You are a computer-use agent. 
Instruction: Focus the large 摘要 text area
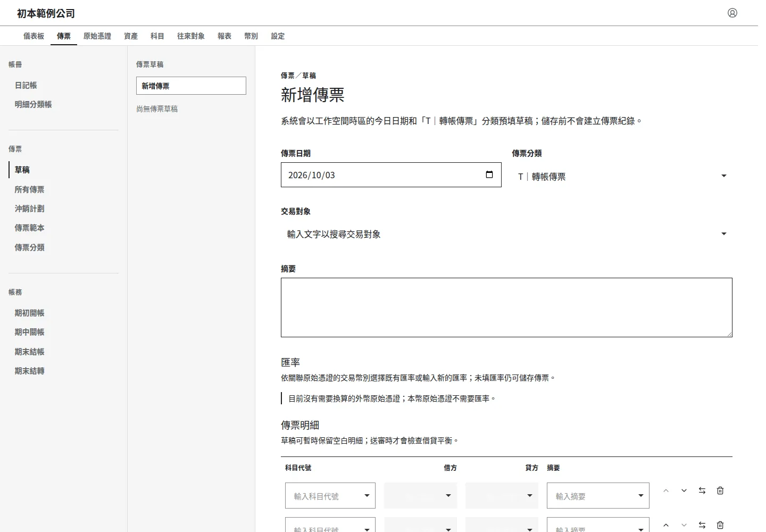(x=506, y=307)
